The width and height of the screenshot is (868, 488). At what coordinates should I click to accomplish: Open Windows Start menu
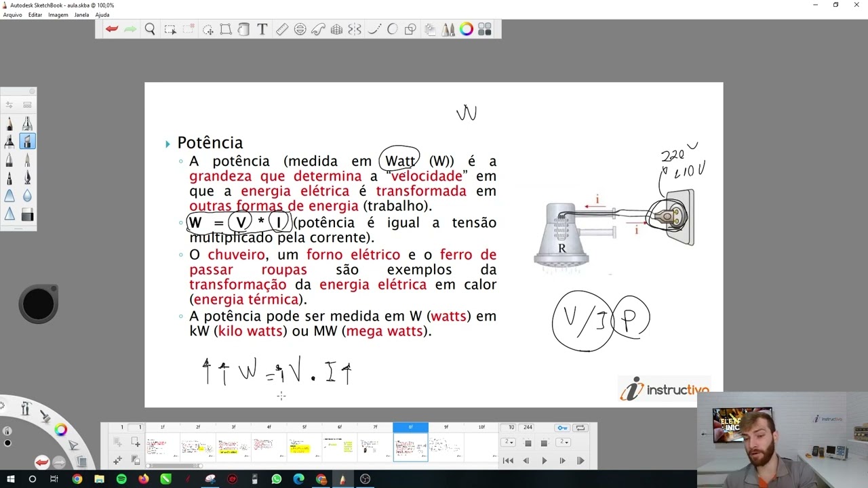[x=10, y=479]
